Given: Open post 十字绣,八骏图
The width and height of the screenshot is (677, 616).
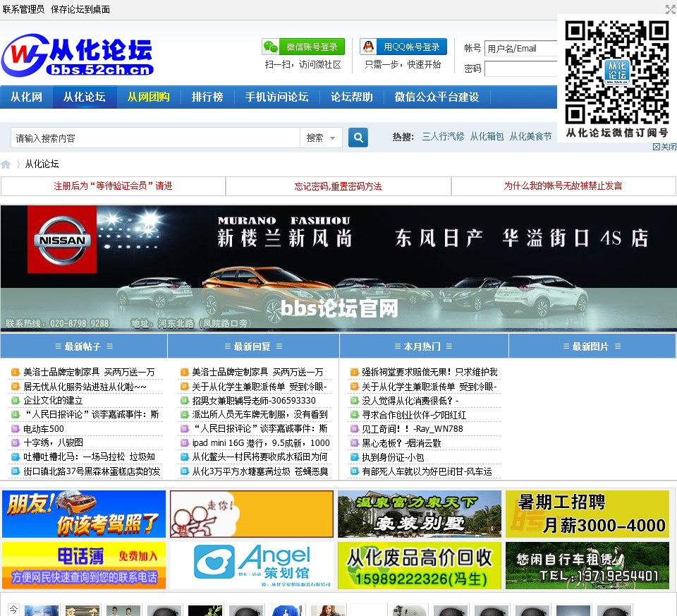Looking at the screenshot, I should 53,443.
